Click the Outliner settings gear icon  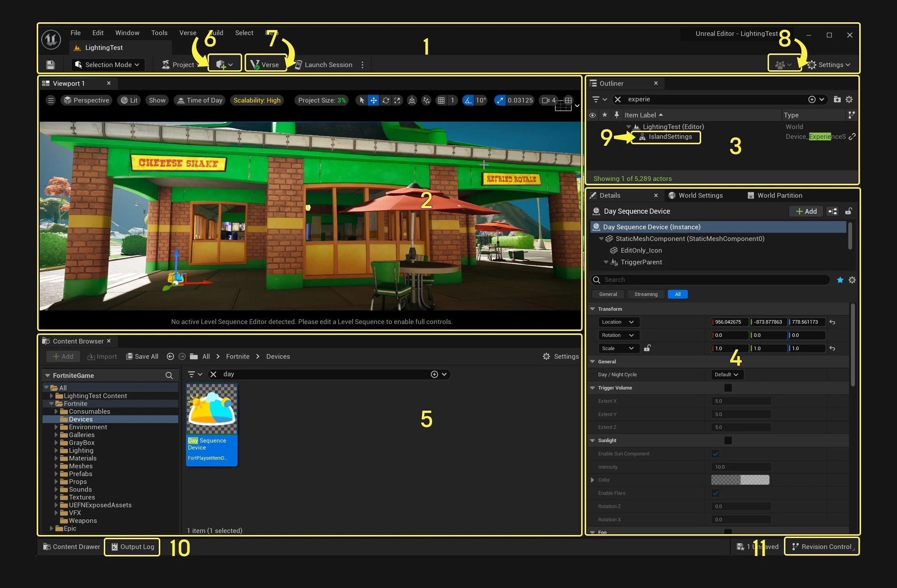[x=849, y=99]
